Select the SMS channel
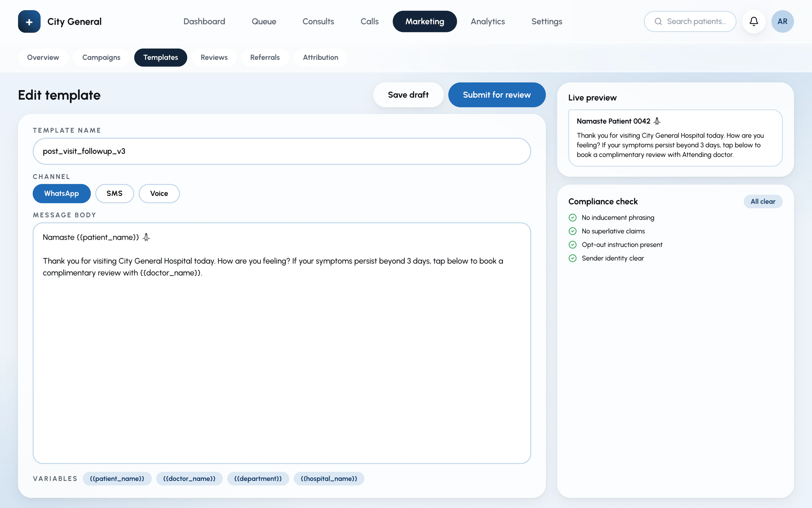The image size is (812, 508). (115, 194)
